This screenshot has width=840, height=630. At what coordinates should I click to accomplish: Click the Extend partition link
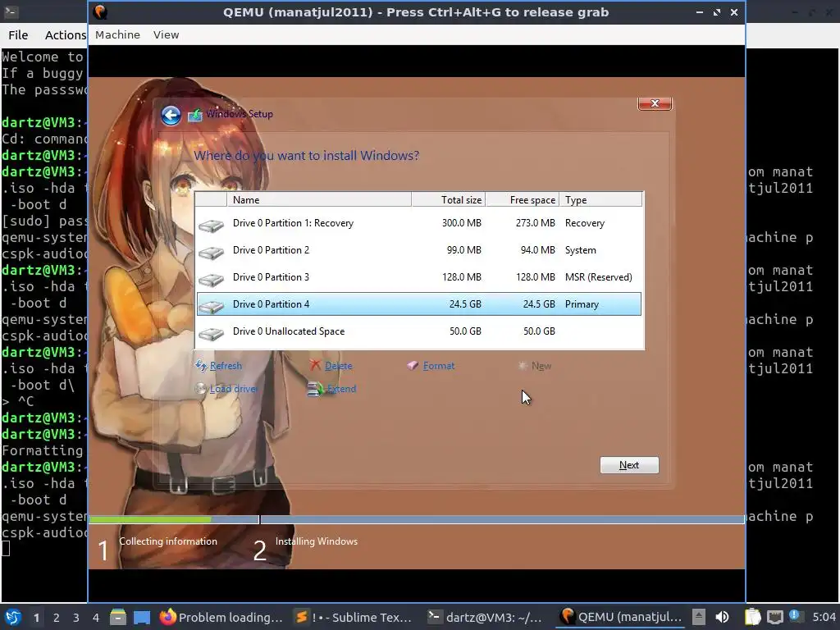point(341,389)
